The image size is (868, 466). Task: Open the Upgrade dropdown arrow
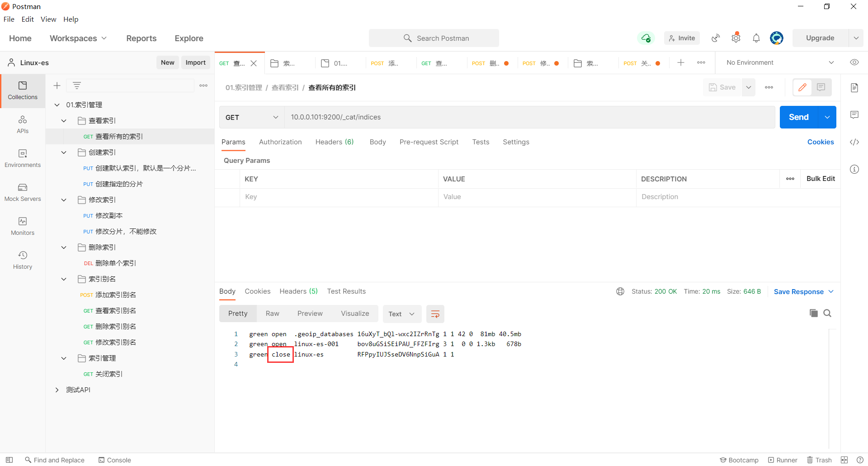[x=856, y=38]
